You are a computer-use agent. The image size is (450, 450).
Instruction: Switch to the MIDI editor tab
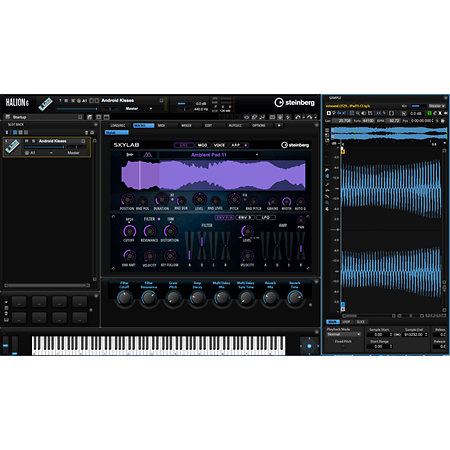point(162,126)
